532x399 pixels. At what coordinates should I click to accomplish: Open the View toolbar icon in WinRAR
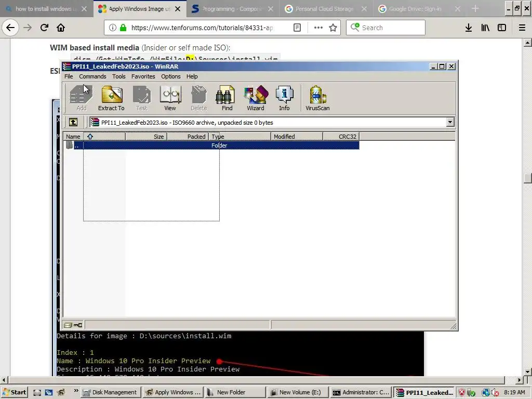(x=170, y=98)
